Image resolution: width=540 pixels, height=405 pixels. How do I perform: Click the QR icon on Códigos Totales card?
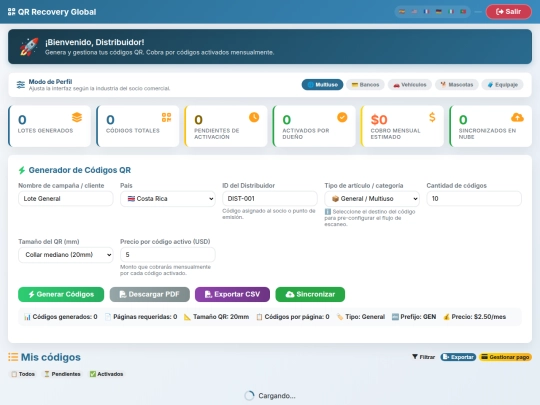[166, 117]
